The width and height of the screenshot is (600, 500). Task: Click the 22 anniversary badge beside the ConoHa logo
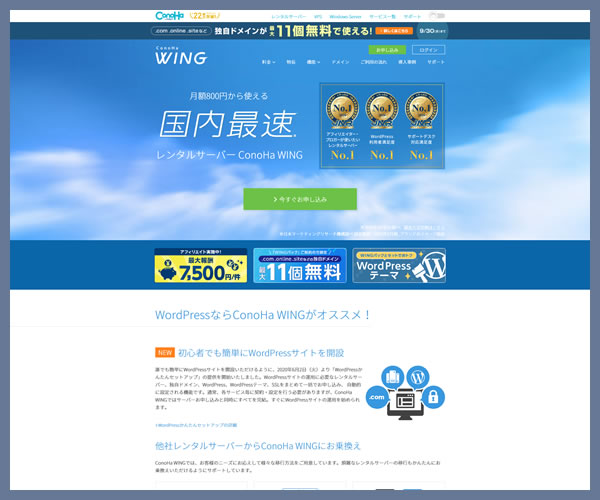205,16
